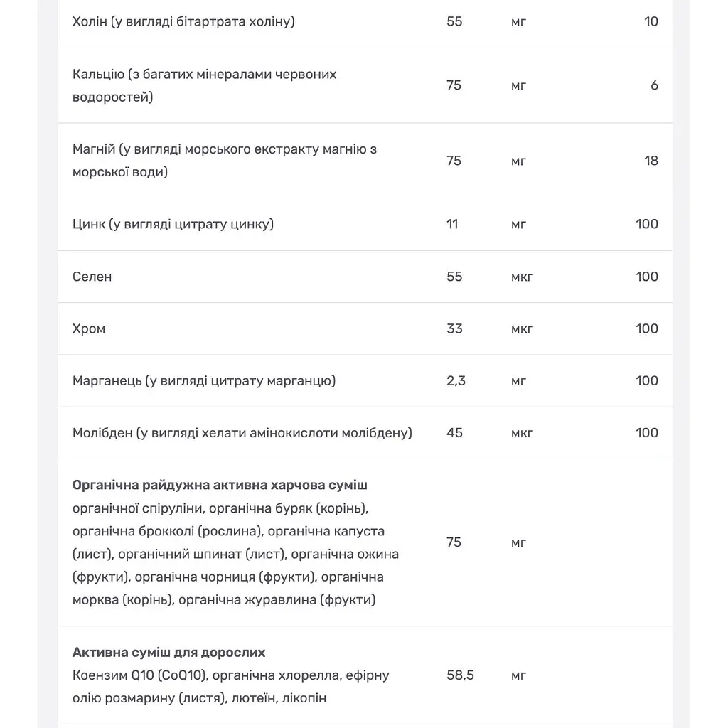Select the Кальцію row text
The width and height of the screenshot is (728, 728).
click(x=204, y=85)
